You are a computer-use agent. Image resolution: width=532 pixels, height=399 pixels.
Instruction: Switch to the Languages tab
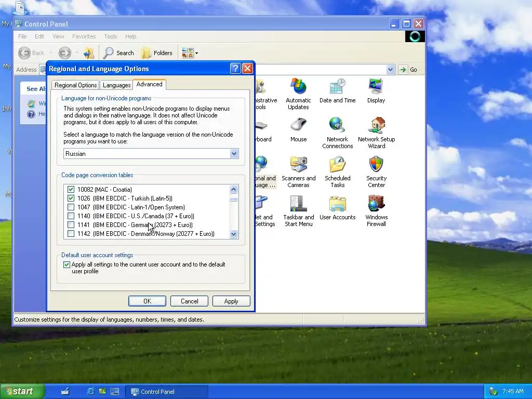click(117, 85)
